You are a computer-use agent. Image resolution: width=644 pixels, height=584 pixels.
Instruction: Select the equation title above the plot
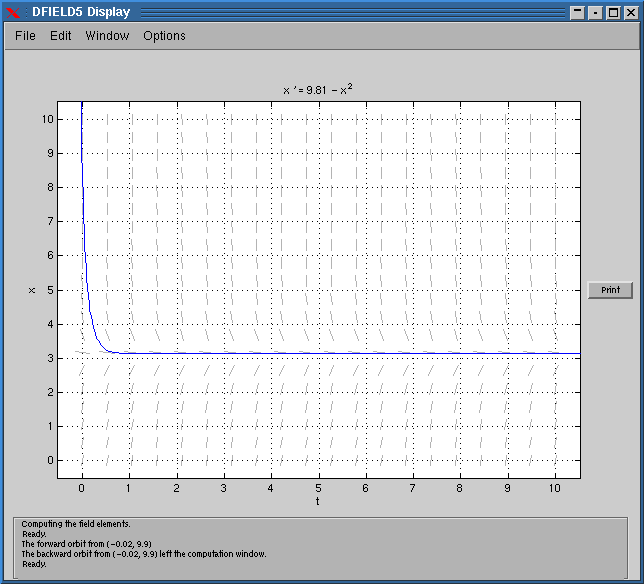pos(318,89)
